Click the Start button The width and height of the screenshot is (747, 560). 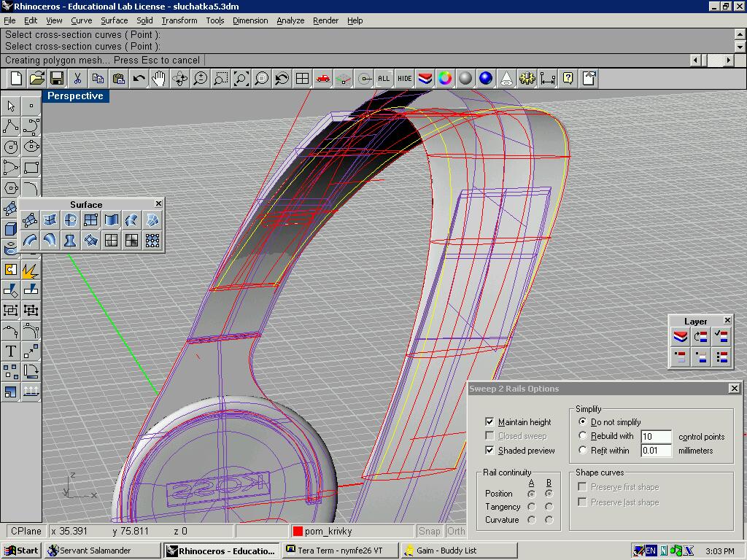pyautogui.click(x=21, y=551)
